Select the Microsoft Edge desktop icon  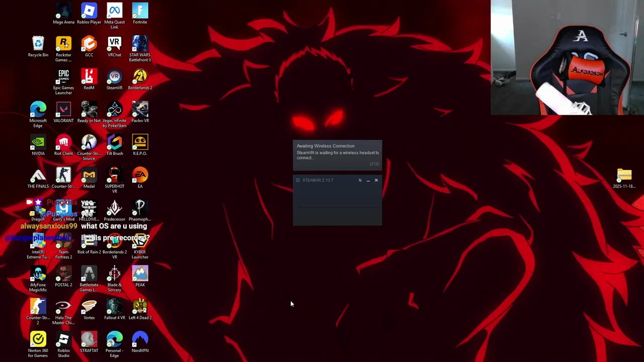coord(38,115)
